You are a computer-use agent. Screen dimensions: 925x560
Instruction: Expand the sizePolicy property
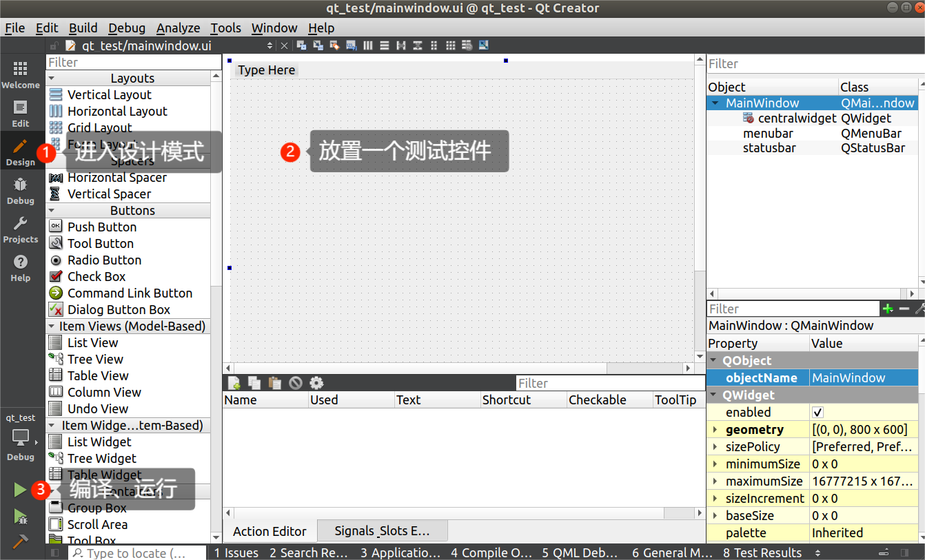[x=715, y=447]
